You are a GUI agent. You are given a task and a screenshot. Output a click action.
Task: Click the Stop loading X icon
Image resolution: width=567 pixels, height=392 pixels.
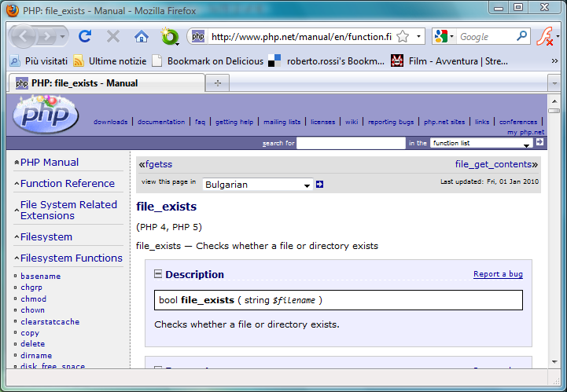click(x=113, y=36)
